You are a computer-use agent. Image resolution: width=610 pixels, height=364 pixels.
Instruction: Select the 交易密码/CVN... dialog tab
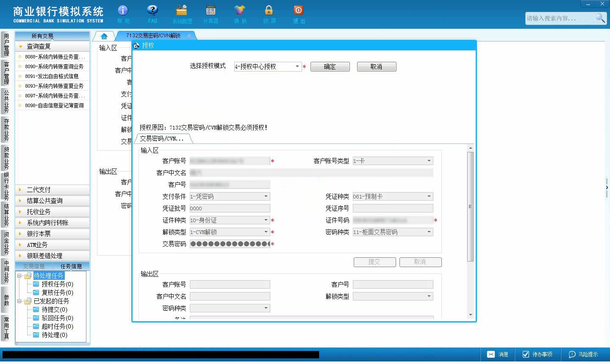(162, 138)
